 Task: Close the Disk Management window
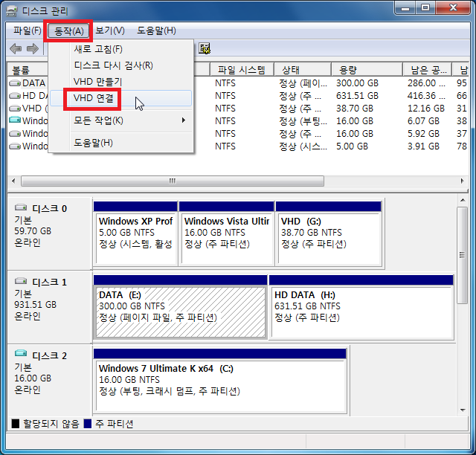[453, 8]
